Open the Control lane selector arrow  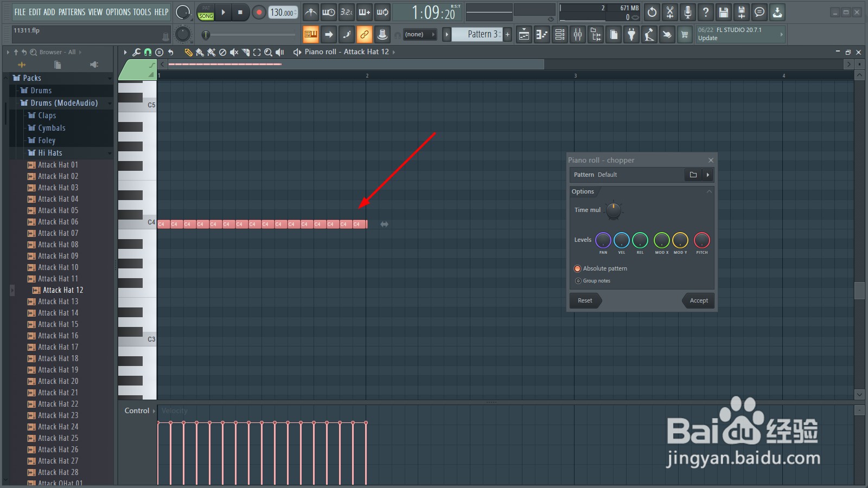(x=154, y=411)
